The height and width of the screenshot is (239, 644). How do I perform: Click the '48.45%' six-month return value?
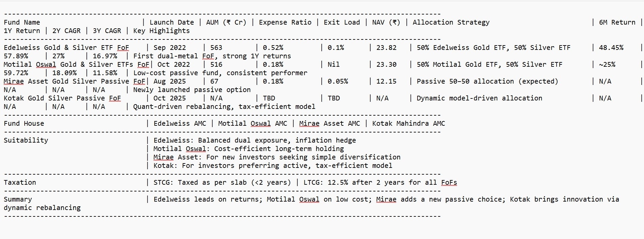(611, 48)
